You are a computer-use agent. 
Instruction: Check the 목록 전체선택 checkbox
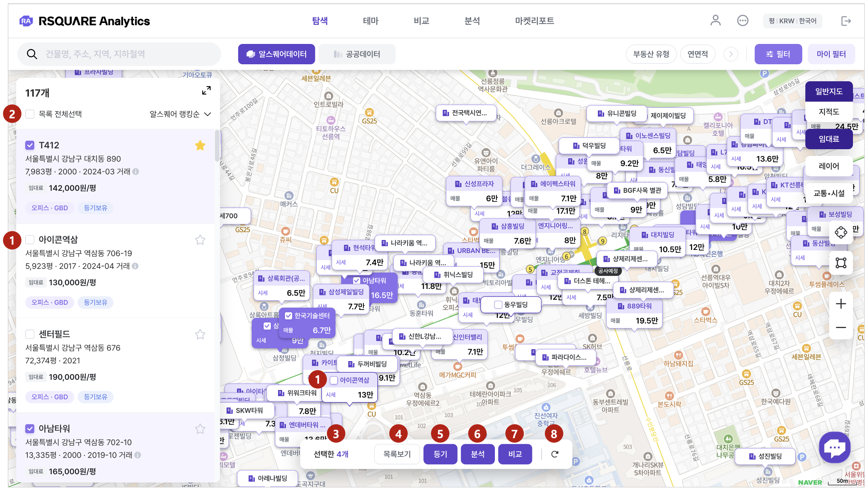(30, 114)
